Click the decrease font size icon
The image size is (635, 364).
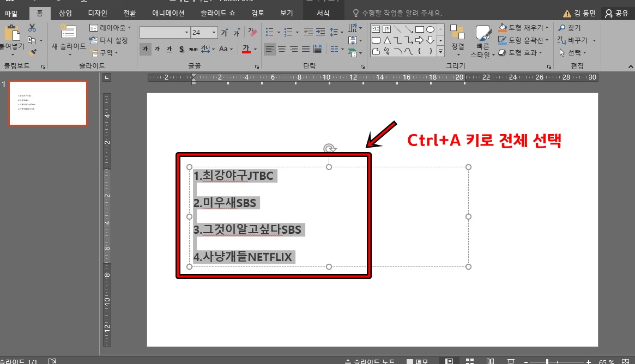[237, 32]
